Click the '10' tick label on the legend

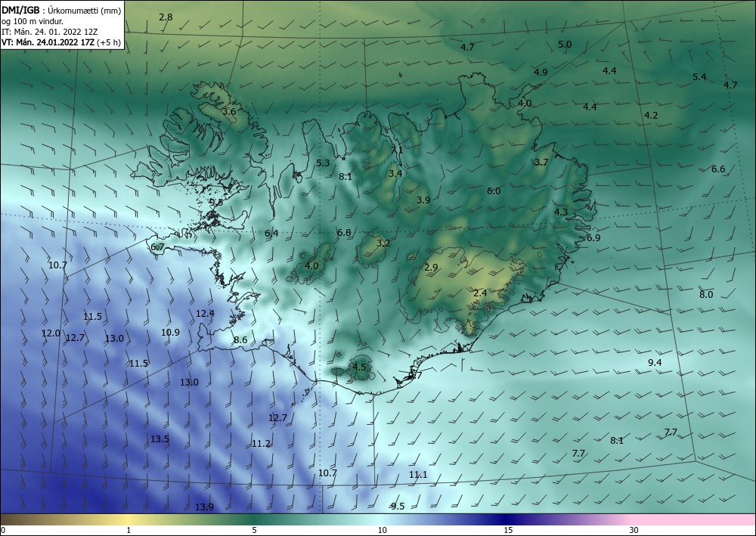pos(383,530)
